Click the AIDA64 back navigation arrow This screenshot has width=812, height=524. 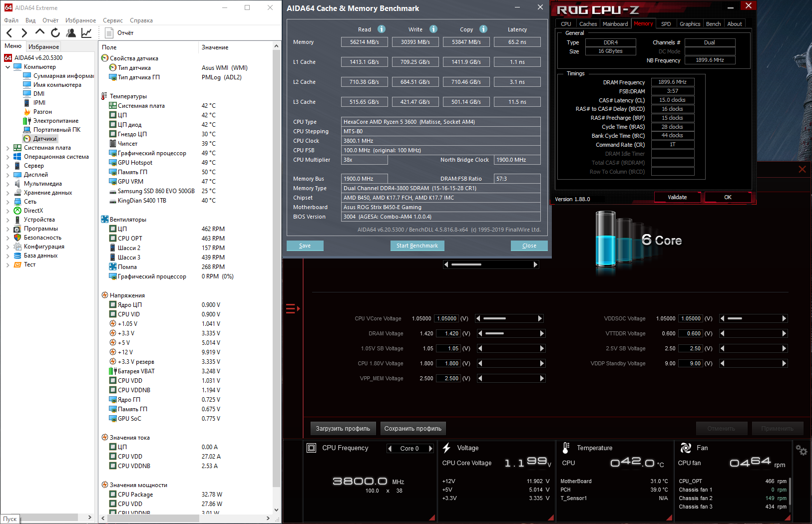click(x=9, y=33)
